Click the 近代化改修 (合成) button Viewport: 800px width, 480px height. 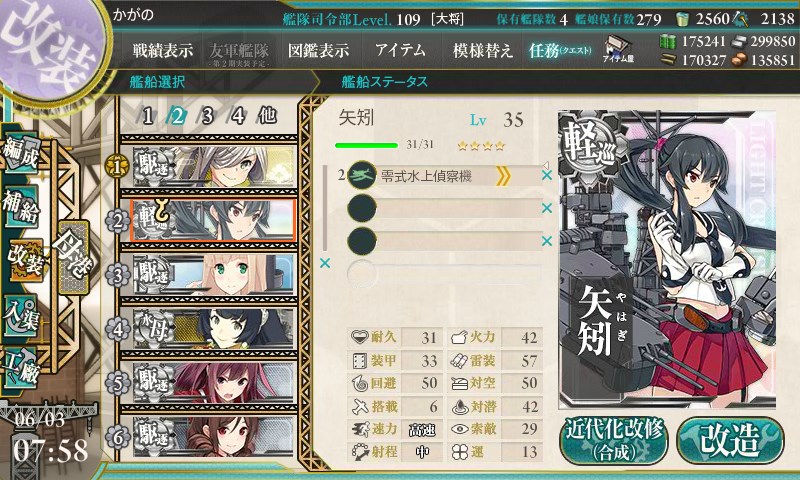pos(614,440)
